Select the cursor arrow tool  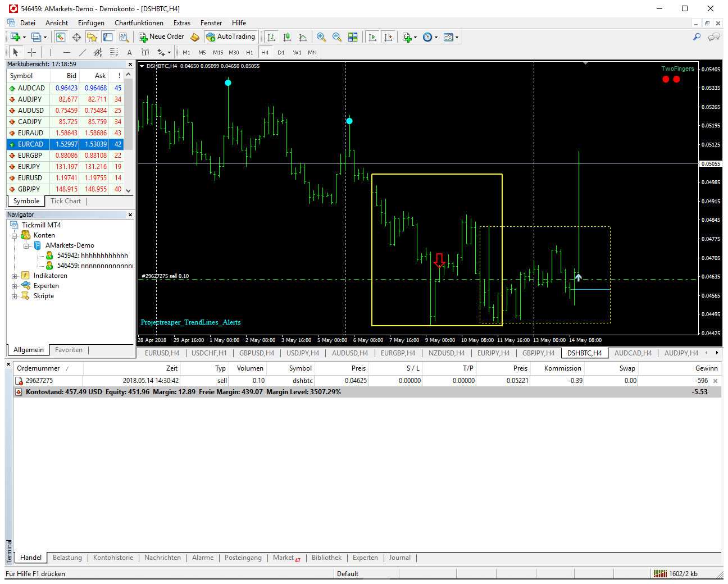[16, 52]
